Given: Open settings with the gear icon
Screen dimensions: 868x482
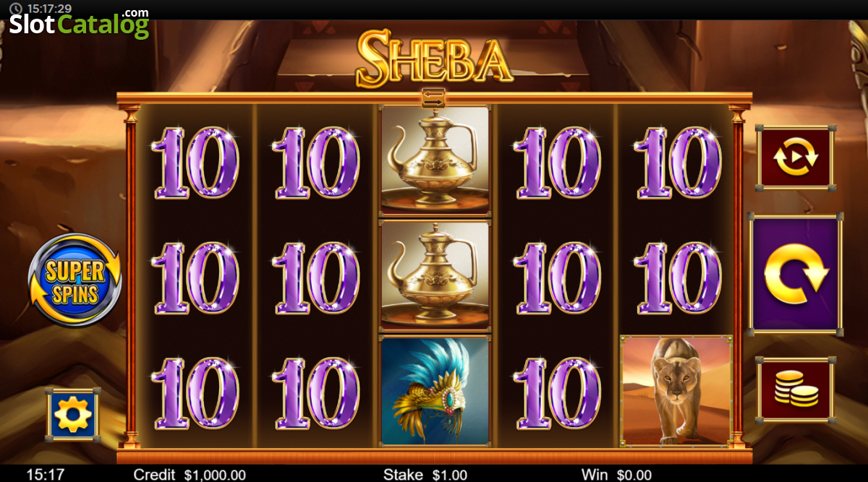Looking at the screenshot, I should (73, 414).
